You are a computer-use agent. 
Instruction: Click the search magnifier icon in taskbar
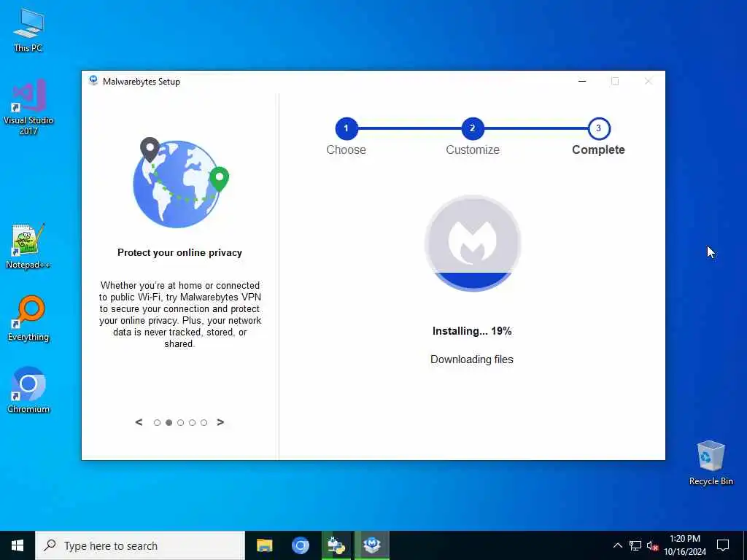(50, 545)
